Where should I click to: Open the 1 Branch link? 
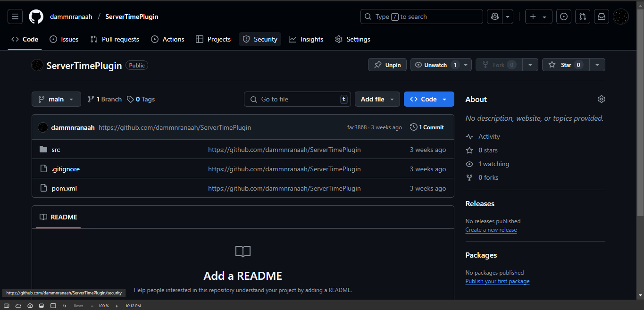click(105, 99)
